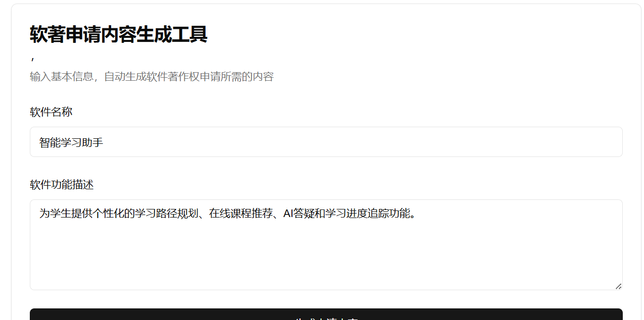Click the textarea resize handle icon
Image resolution: width=644 pixels, height=320 pixels.
(618, 286)
